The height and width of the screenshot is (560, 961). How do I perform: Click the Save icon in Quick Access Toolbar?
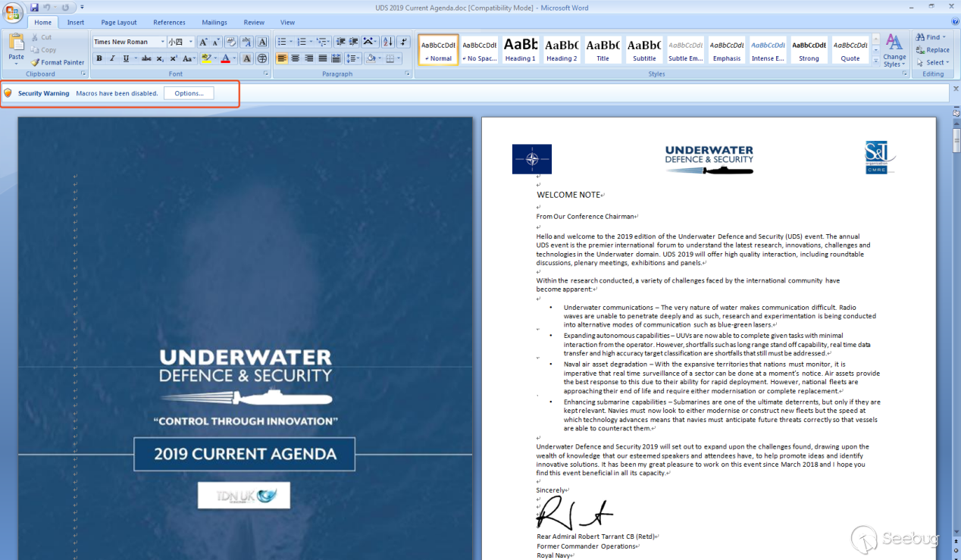pyautogui.click(x=34, y=8)
